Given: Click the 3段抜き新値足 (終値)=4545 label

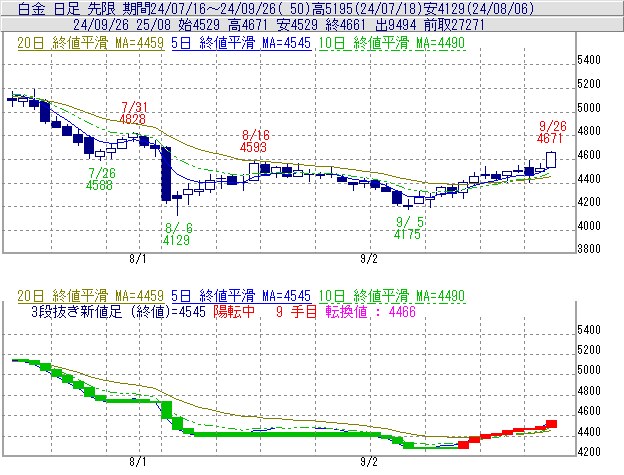Looking at the screenshot, I should click(118, 311).
